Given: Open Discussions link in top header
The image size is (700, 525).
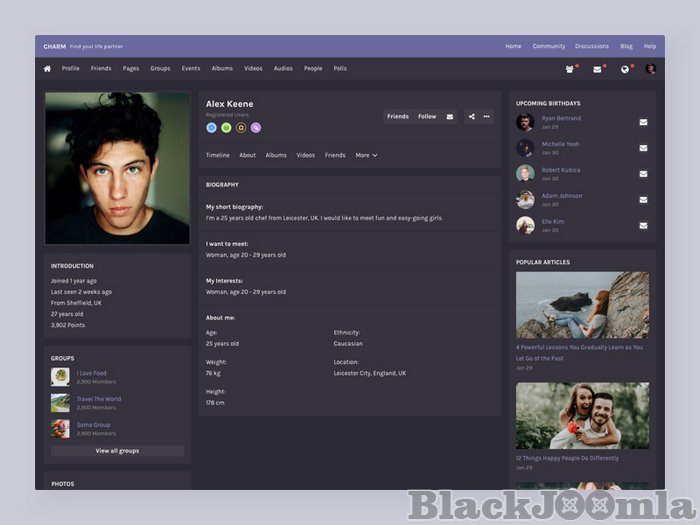Looking at the screenshot, I should click(592, 46).
